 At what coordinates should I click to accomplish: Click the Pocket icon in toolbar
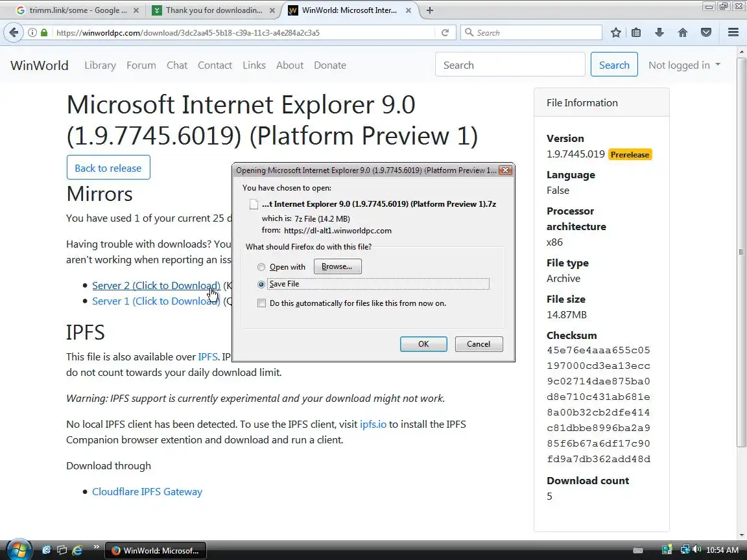[706, 32]
